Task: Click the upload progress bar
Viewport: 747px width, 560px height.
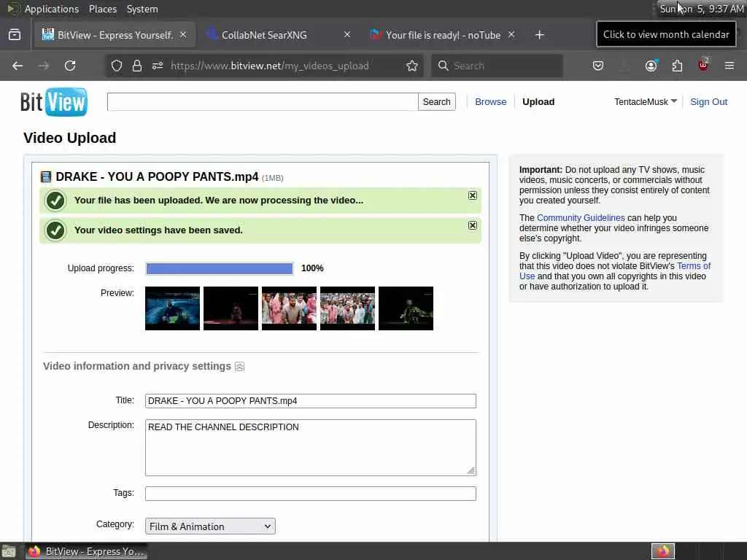Action: point(220,268)
